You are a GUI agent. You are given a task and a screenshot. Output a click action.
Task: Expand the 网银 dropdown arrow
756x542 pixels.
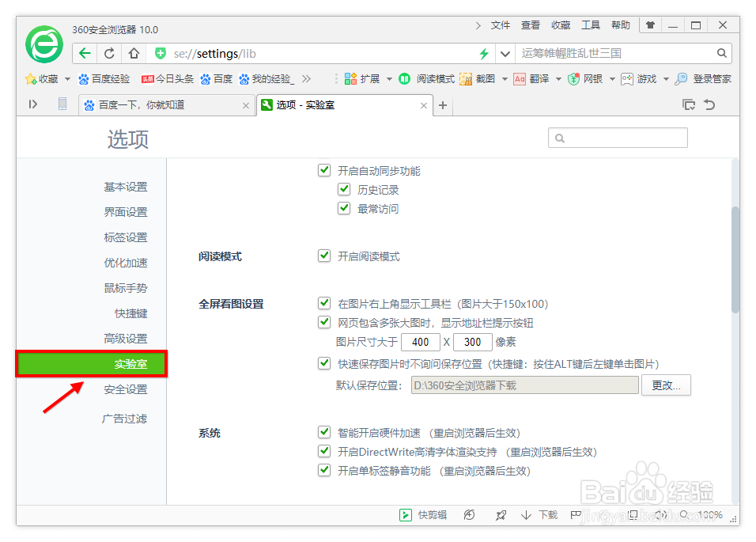[612, 79]
